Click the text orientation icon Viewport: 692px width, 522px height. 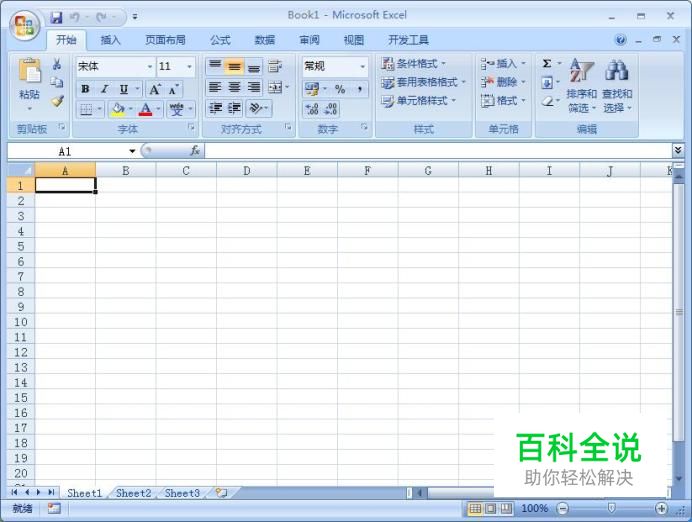click(256, 108)
